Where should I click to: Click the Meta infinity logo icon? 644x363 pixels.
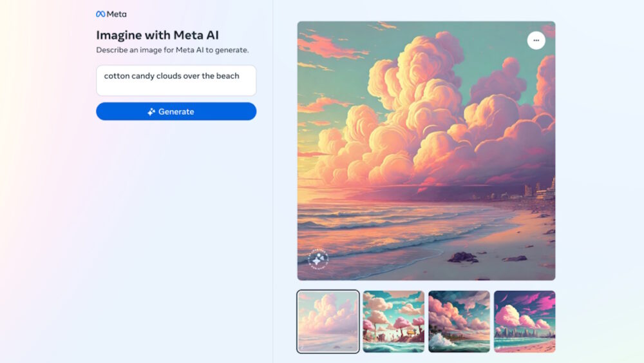click(100, 14)
